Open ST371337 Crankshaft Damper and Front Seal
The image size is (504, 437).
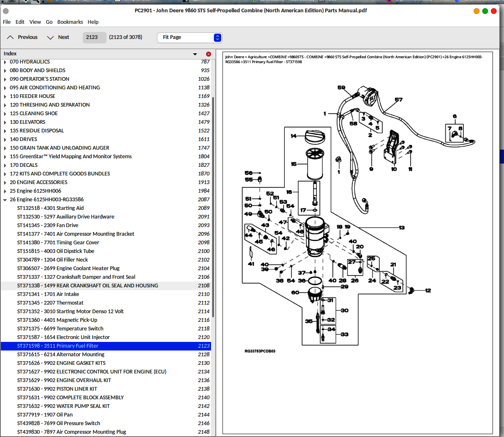point(106,277)
